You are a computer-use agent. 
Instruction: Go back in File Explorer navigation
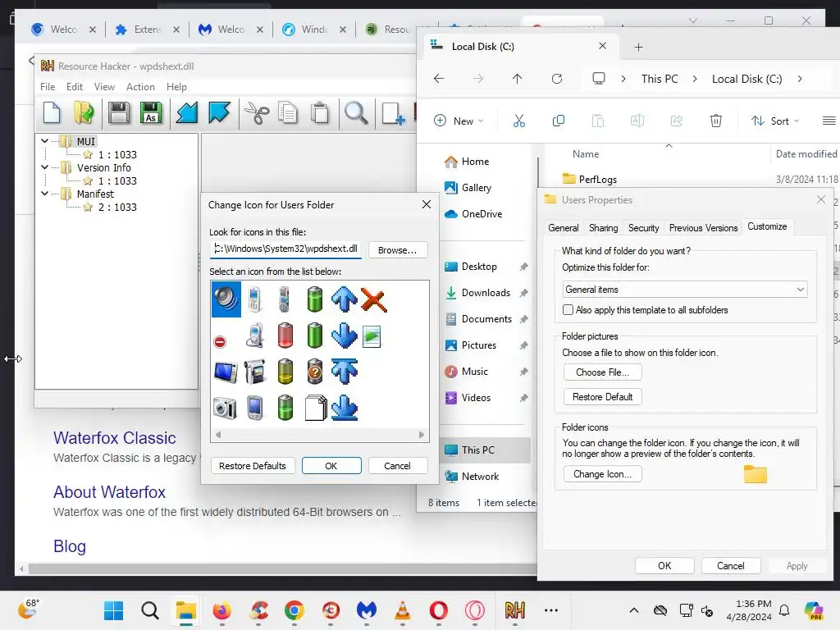click(439, 79)
